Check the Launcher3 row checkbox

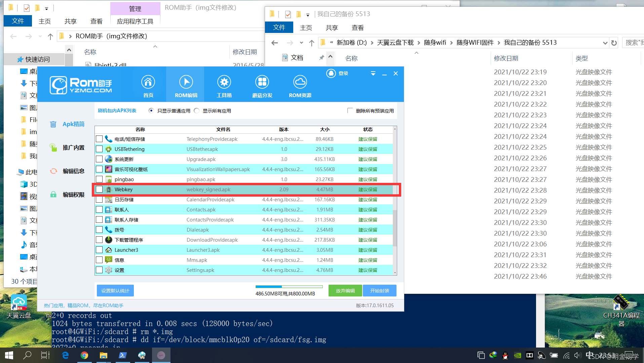coord(99,250)
